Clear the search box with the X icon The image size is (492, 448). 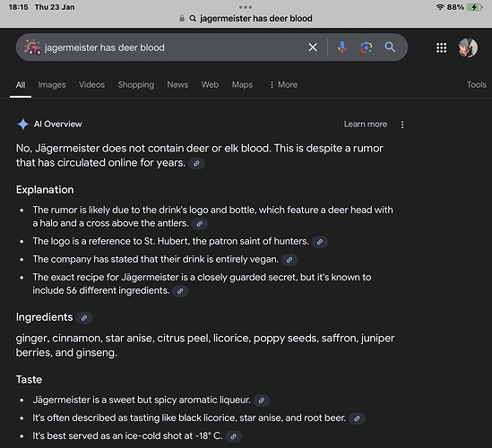[313, 47]
